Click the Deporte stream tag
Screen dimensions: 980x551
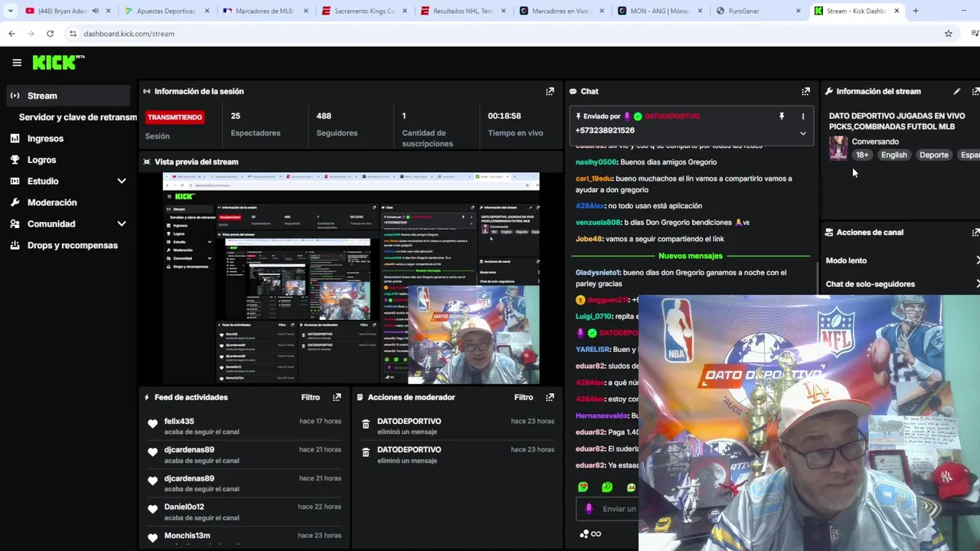click(933, 155)
